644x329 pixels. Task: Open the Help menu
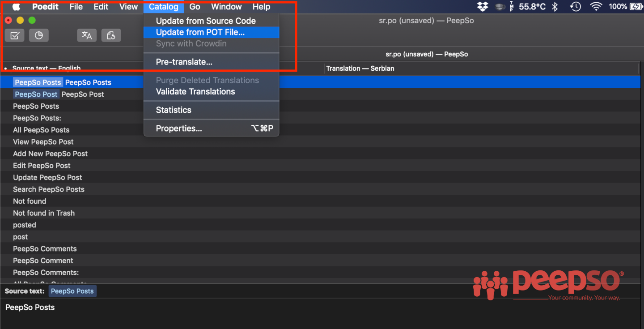(x=261, y=7)
